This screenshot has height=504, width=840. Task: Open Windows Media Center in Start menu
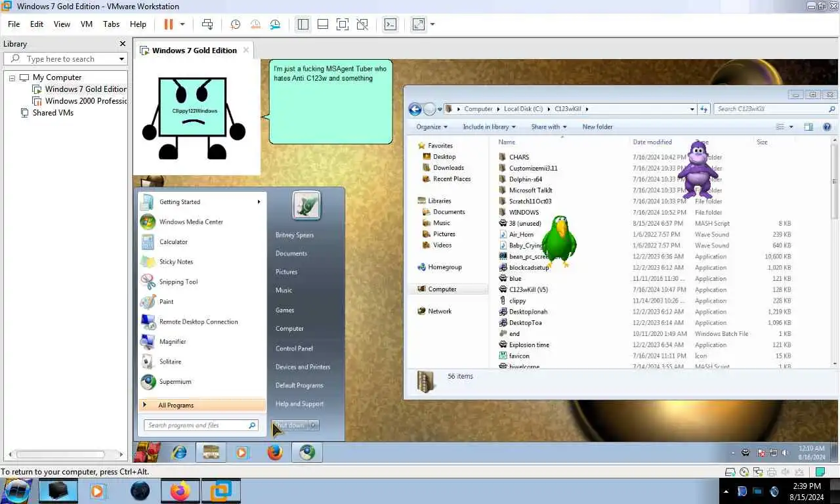click(191, 222)
